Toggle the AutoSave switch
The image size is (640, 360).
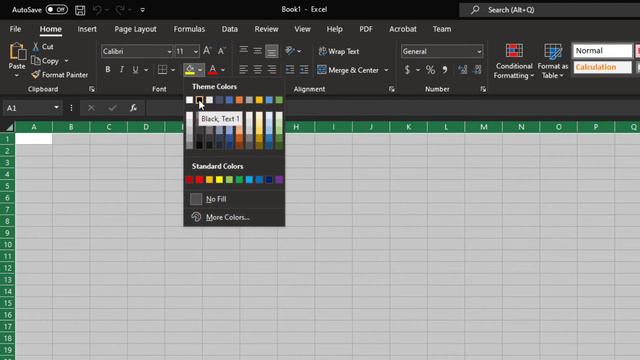56,9
